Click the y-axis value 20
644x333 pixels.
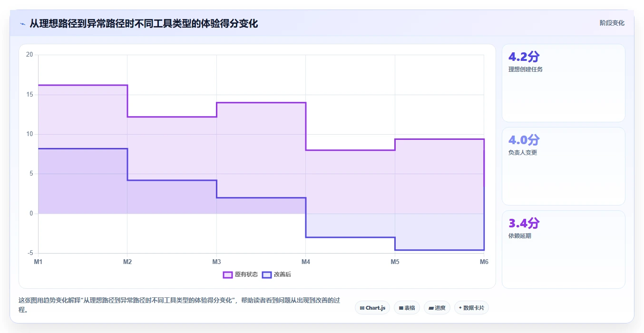[x=29, y=55]
